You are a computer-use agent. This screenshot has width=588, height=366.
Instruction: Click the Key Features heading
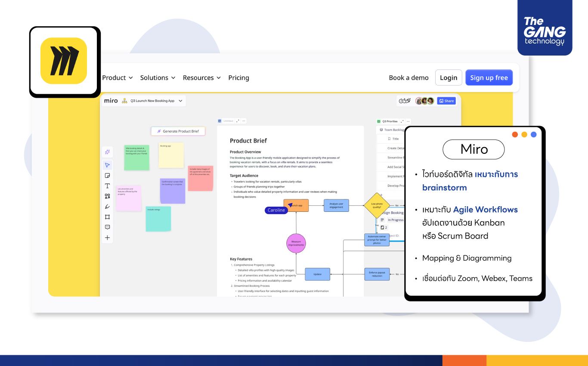coord(241,259)
